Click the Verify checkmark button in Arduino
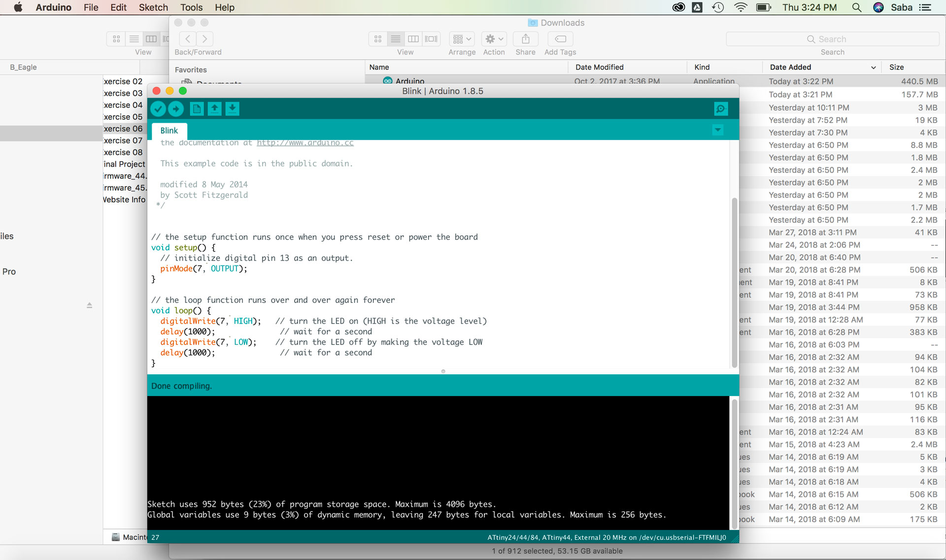946x560 pixels. pos(158,109)
